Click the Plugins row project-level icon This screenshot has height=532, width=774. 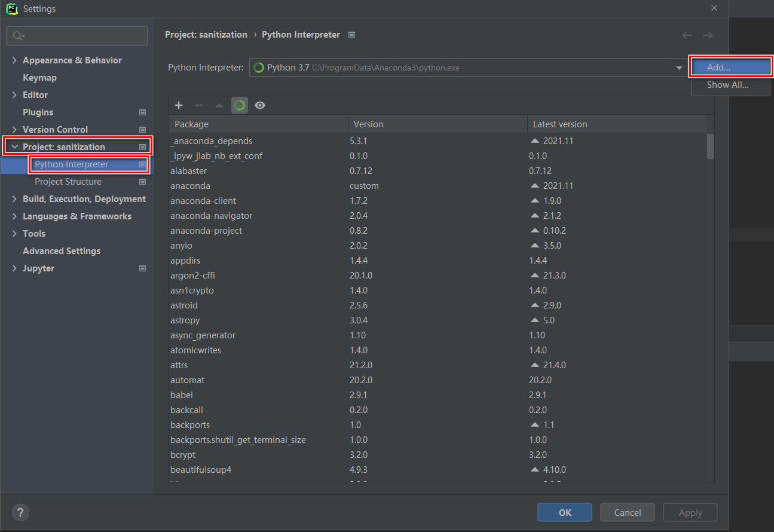(143, 112)
